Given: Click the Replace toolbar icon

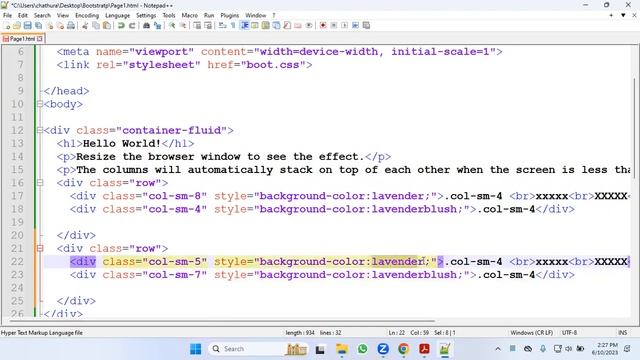Looking at the screenshot, I should coord(157,25).
